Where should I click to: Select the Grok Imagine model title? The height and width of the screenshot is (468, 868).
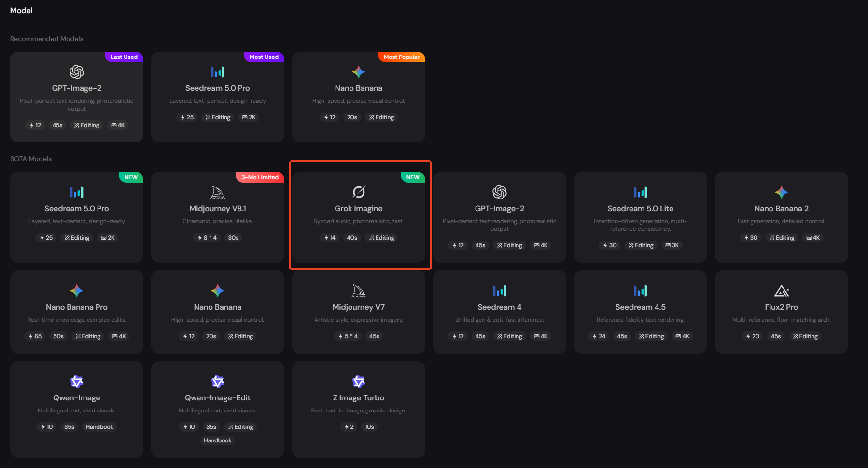click(x=359, y=209)
